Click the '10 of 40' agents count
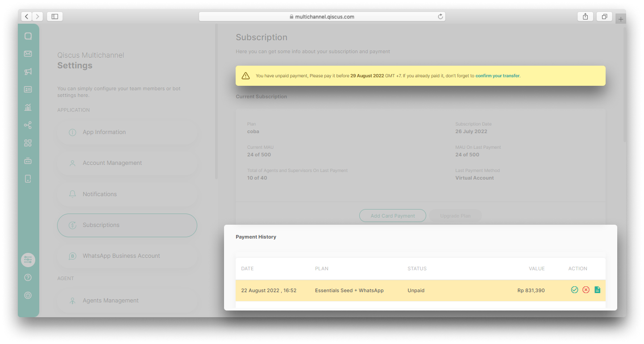This screenshot has height=344, width=644. [x=257, y=178]
